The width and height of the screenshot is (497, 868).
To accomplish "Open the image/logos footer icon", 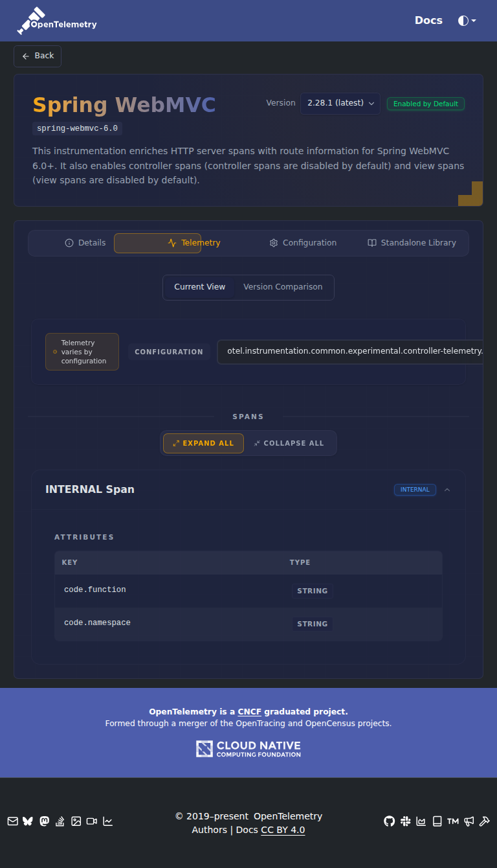I will click(76, 821).
